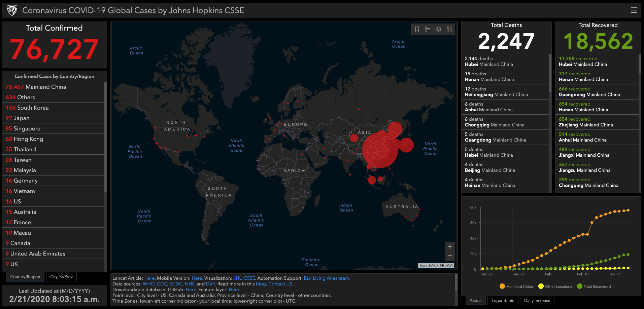Switch chart to the Daily Increase tab
Image resolution: width=644 pixels, height=309 pixels.
(537, 301)
